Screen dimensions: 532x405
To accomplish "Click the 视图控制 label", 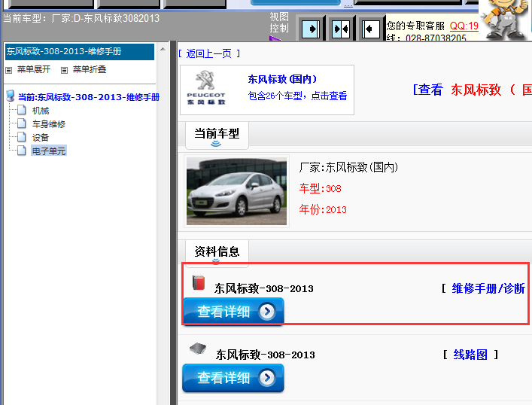I will click(279, 23).
